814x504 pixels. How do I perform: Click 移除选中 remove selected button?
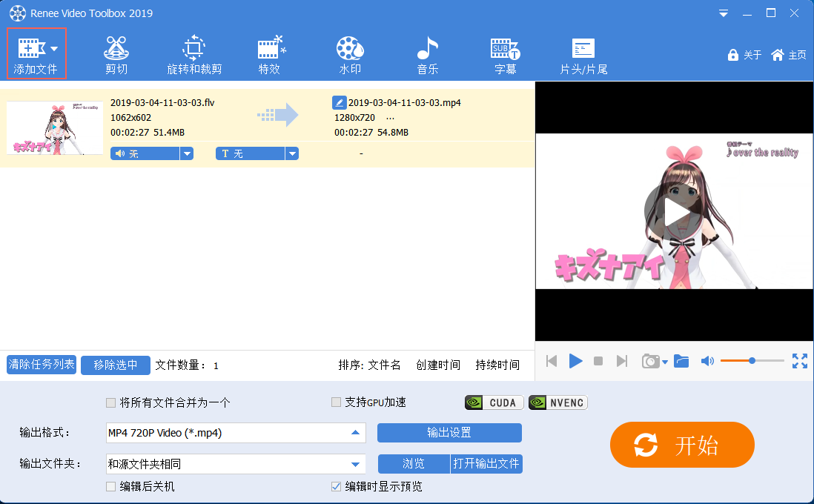115,365
